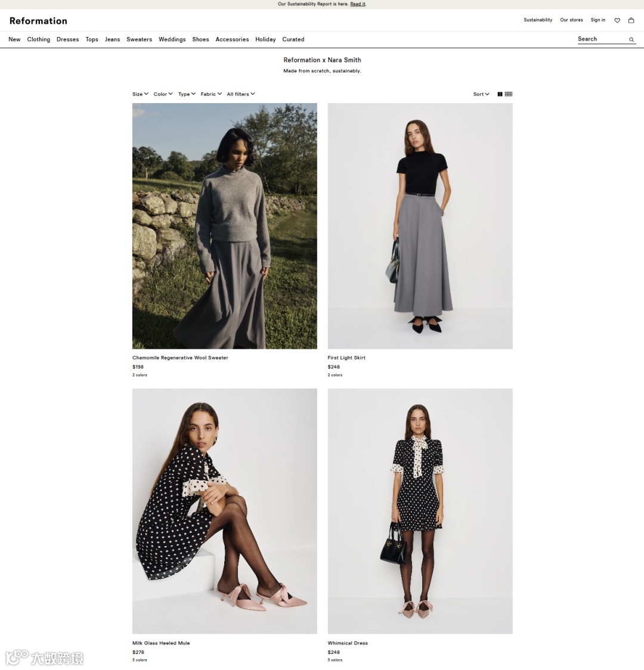The width and height of the screenshot is (644, 670).
Task: Expand the Size filter dropdown
Action: coord(140,94)
